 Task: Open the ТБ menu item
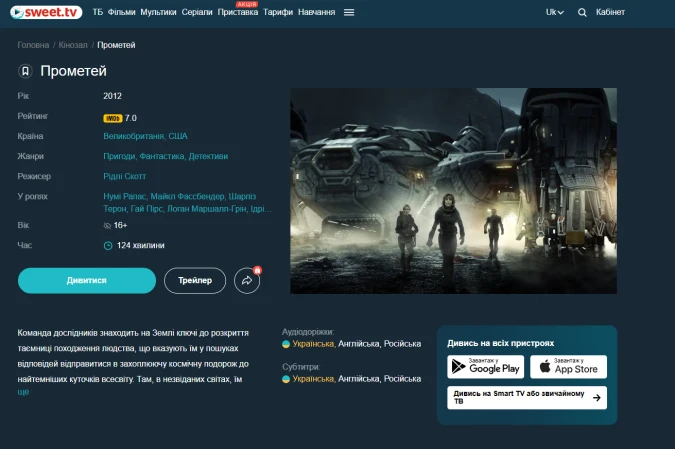(x=98, y=12)
